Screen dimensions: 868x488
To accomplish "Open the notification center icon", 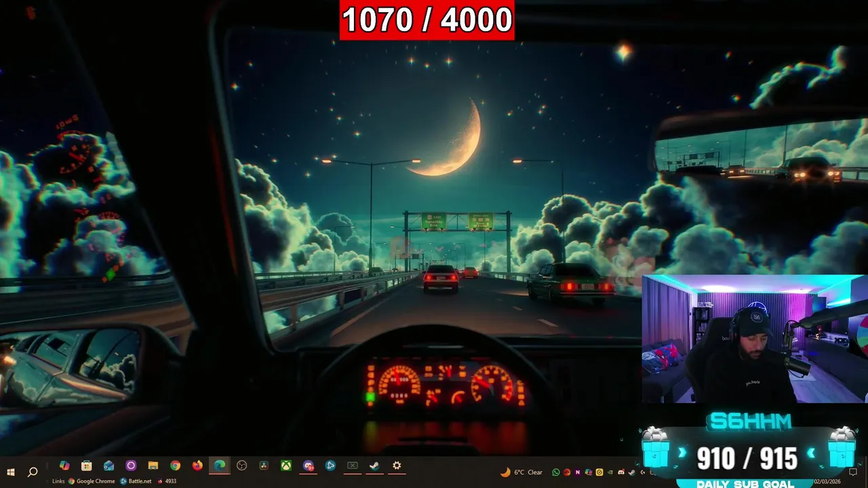I will [x=853, y=472].
